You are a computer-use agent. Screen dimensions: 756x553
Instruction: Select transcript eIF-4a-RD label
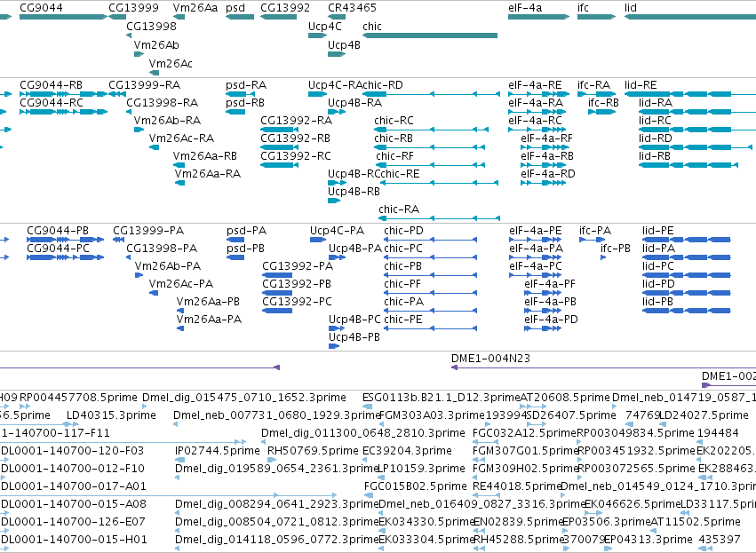[x=548, y=174]
